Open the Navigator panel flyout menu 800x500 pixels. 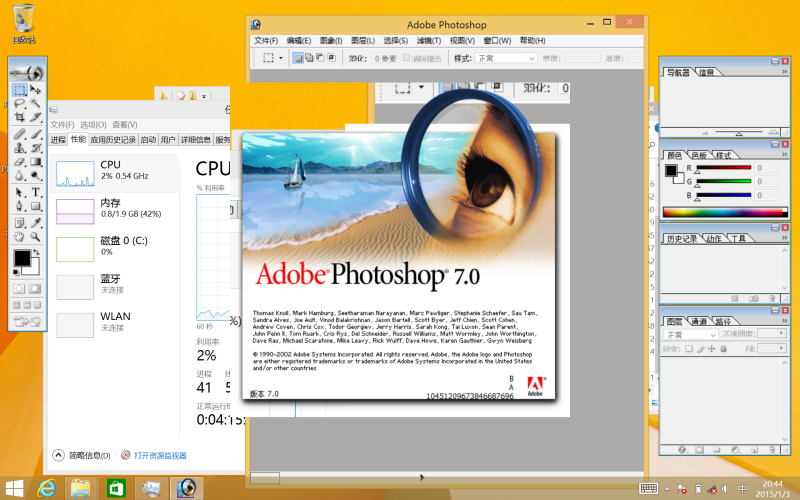(785, 72)
